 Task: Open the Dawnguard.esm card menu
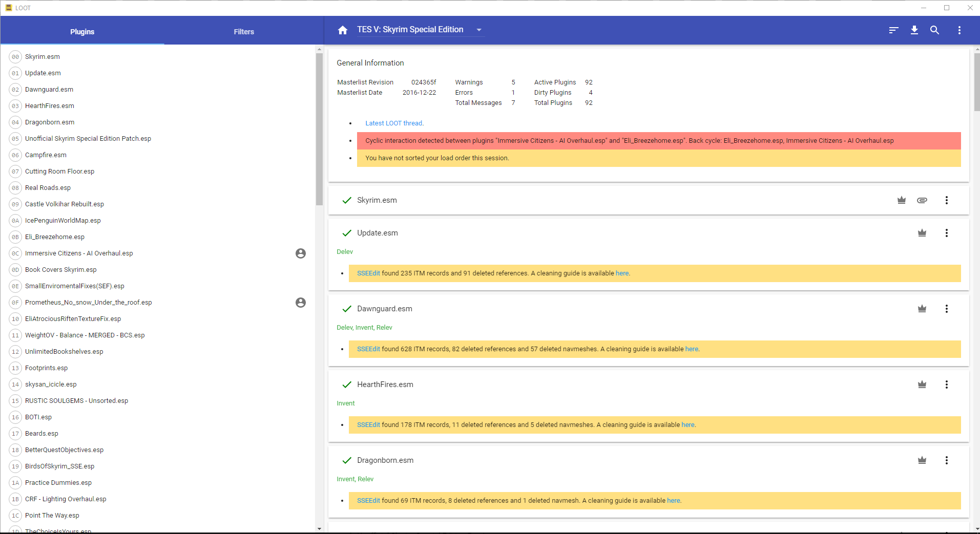(x=947, y=309)
